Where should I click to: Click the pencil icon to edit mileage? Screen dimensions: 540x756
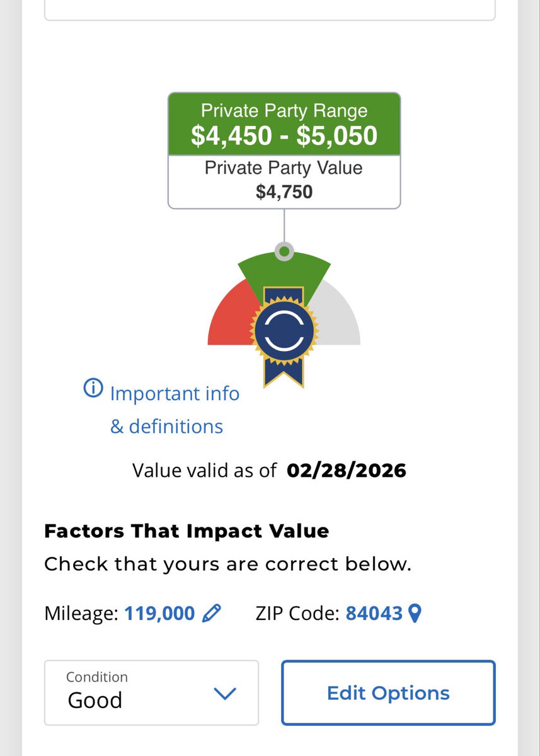pyautogui.click(x=212, y=613)
